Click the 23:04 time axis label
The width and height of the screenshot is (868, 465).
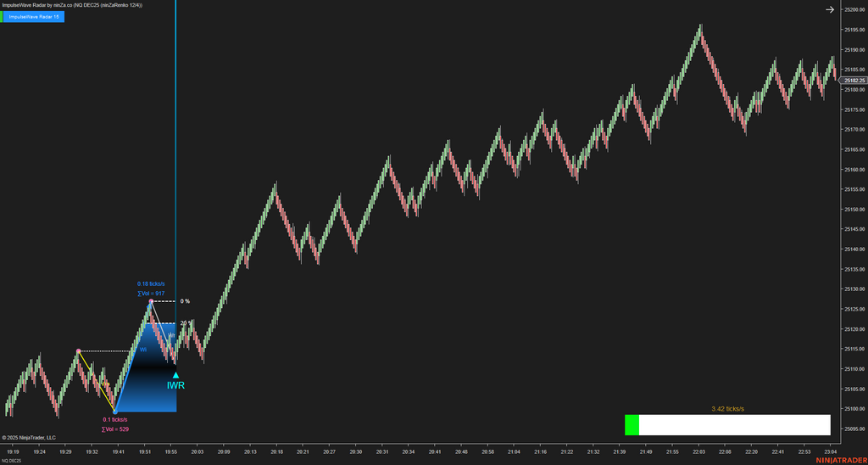tap(831, 451)
